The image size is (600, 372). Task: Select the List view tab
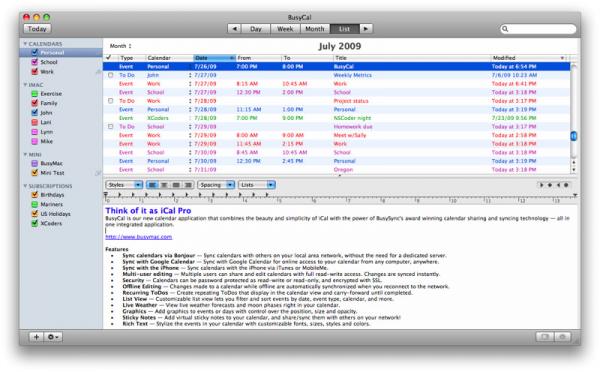coord(344,29)
